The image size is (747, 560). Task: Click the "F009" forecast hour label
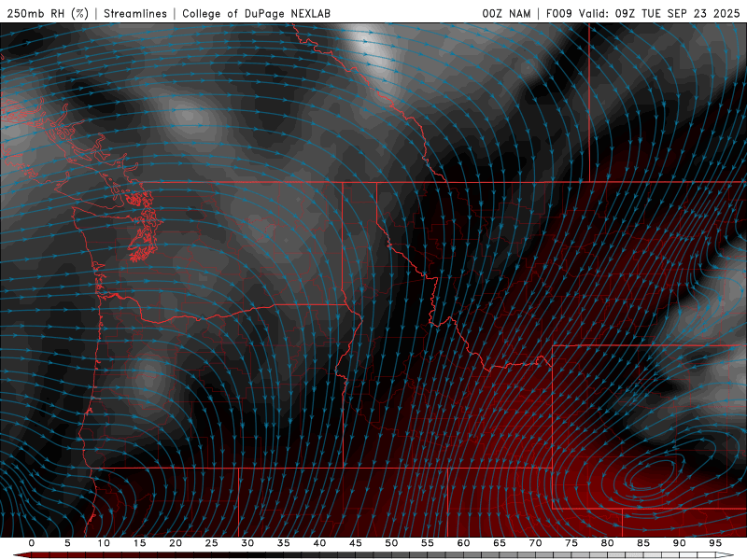pos(559,13)
